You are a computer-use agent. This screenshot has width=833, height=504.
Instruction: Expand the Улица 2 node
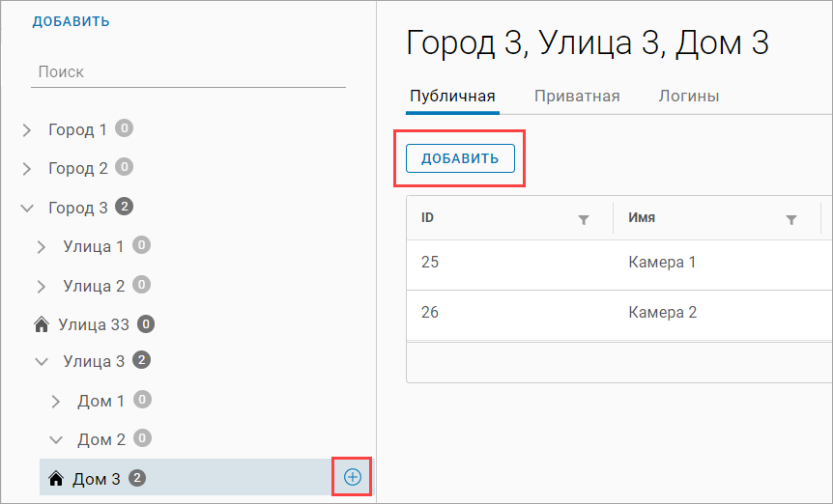coord(42,286)
